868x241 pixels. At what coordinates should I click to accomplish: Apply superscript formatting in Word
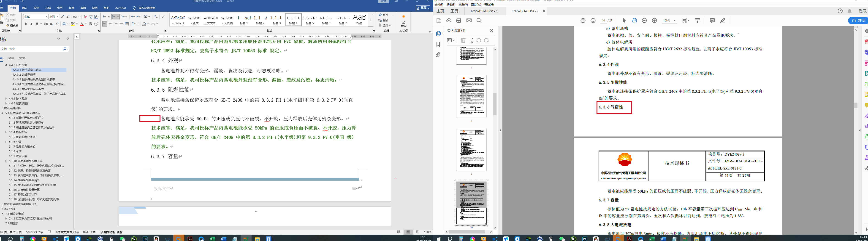pos(57,24)
